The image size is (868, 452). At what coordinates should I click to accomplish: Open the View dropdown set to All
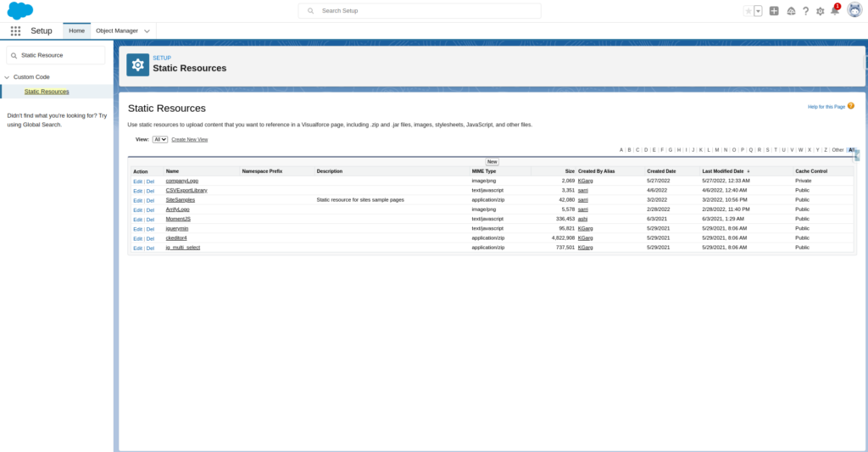click(x=160, y=140)
